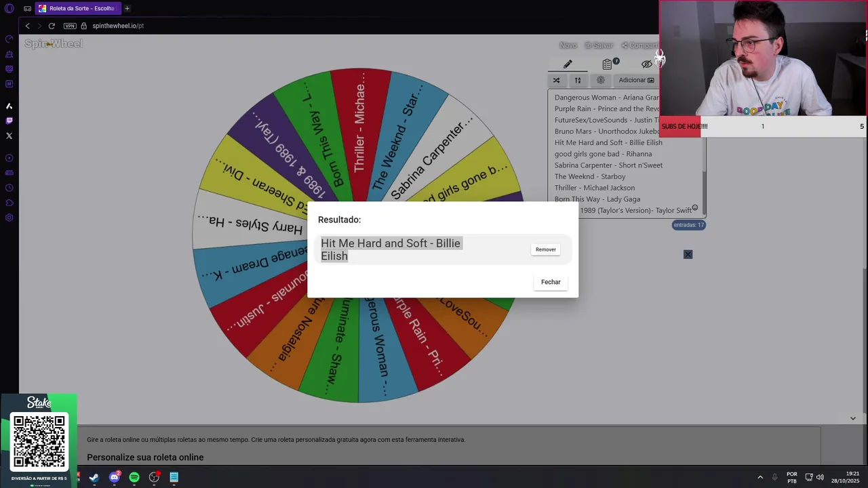The image size is (868, 488).
Task: Open the notepad app taskbar icon
Action: click(x=174, y=477)
